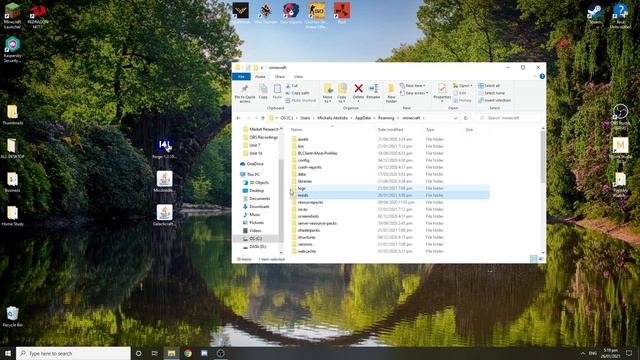Click Select all in ribbon
640x360 pixels.
pyautogui.click(x=489, y=86)
